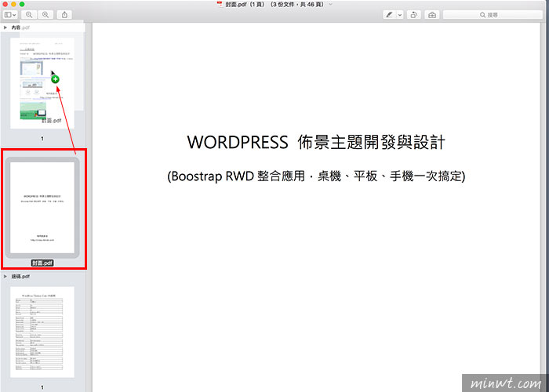Open the title dropdown chevron next to 共 46 頁
The width and height of the screenshot is (549, 392).
point(330,5)
